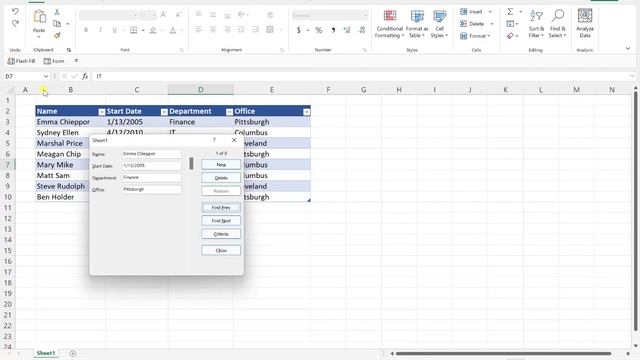640x360 pixels.
Task: Open the Format cells menu
Action: pos(475,36)
